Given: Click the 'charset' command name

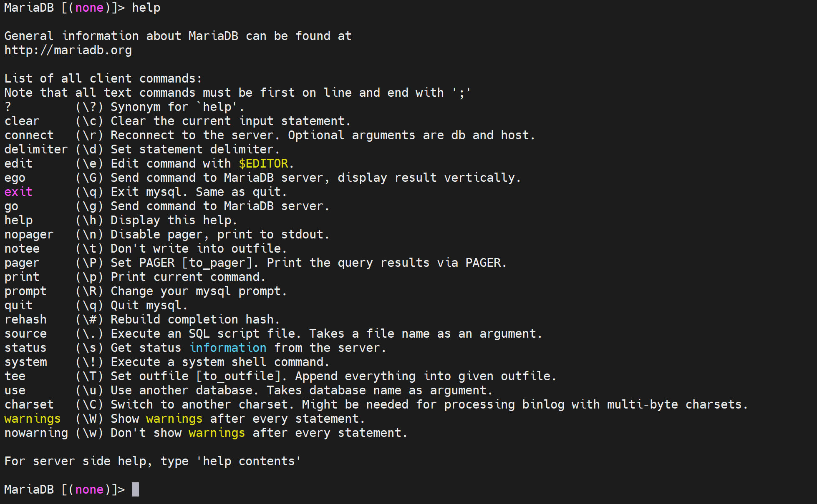Looking at the screenshot, I should (29, 405).
